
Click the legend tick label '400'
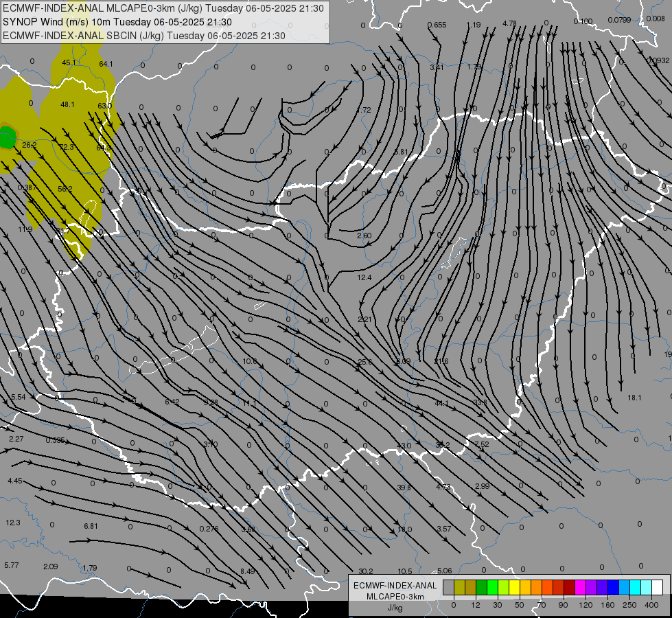pyautogui.click(x=651, y=605)
